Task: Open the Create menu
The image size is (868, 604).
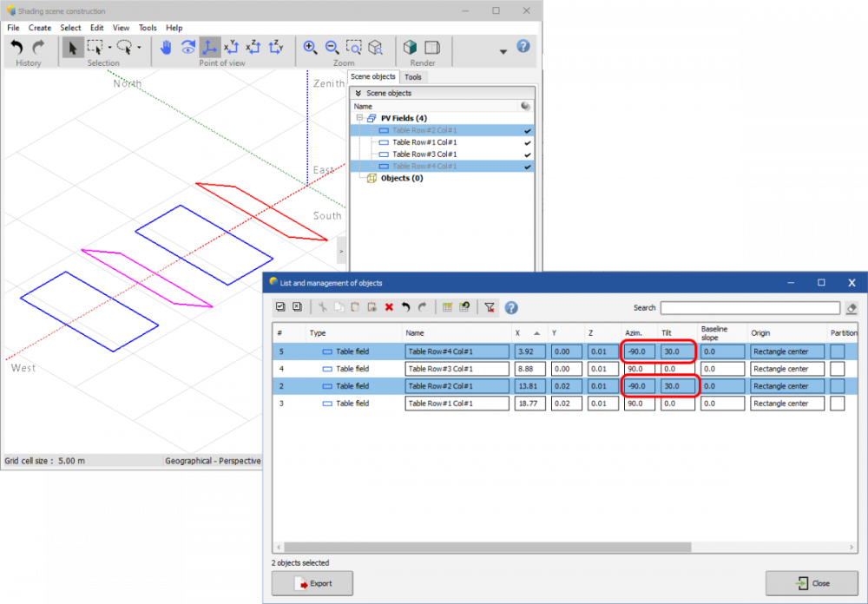Action: (40, 28)
